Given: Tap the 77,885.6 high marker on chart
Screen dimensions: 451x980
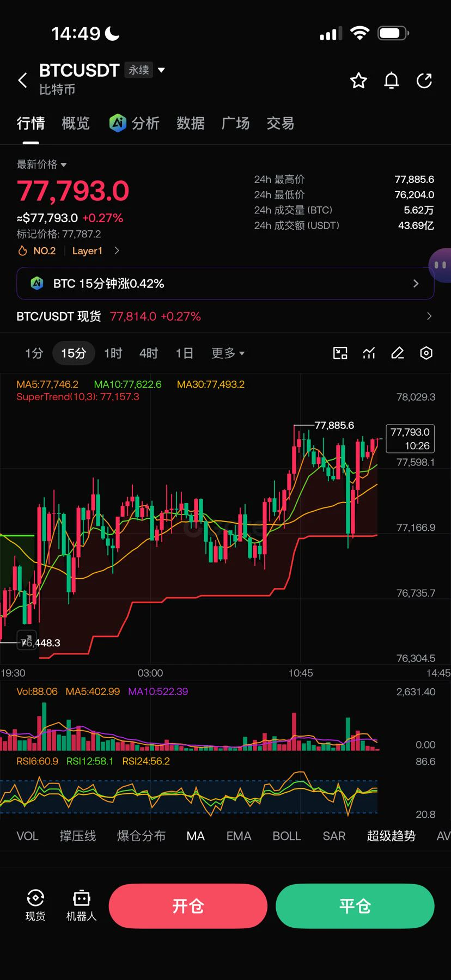Looking at the screenshot, I should point(334,425).
